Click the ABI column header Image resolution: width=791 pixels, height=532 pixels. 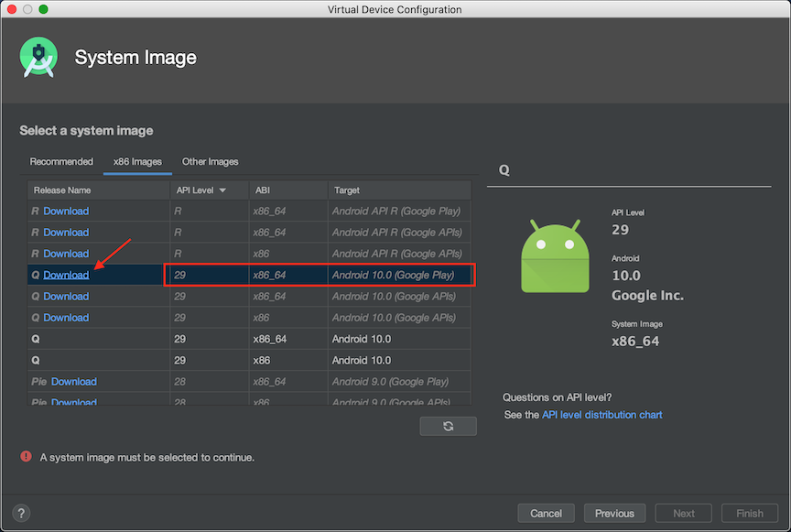coord(263,190)
